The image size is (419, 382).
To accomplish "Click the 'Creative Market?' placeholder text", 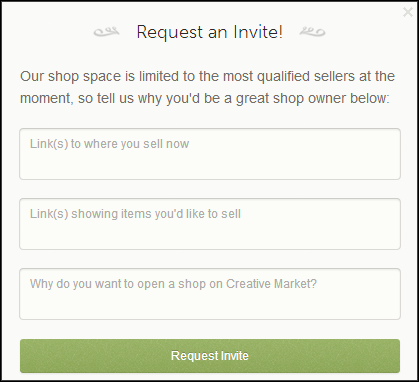I will tap(271, 284).
